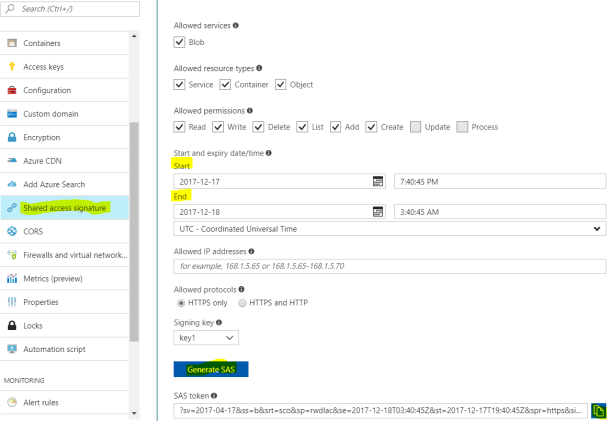
Task: Uncheck the Write permission checkbox
Action: 218,127
